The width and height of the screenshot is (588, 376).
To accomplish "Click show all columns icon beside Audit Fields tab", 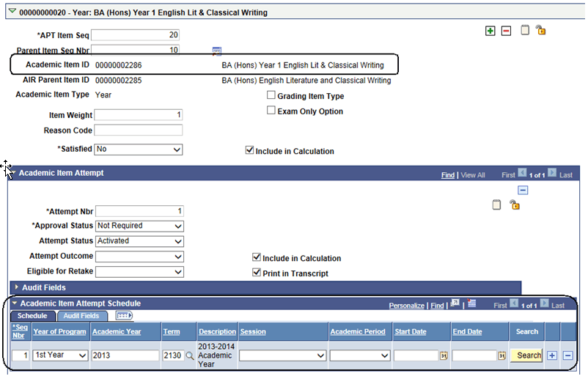I will pos(124,316).
